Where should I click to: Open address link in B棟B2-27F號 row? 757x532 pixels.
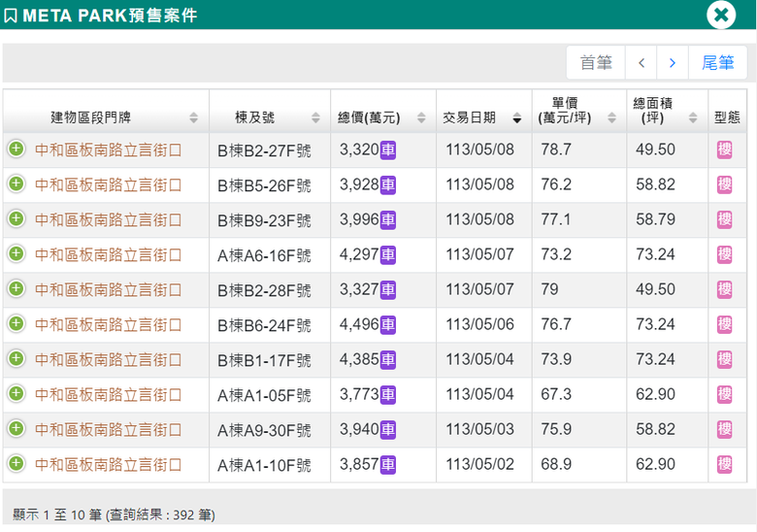[x=108, y=150]
